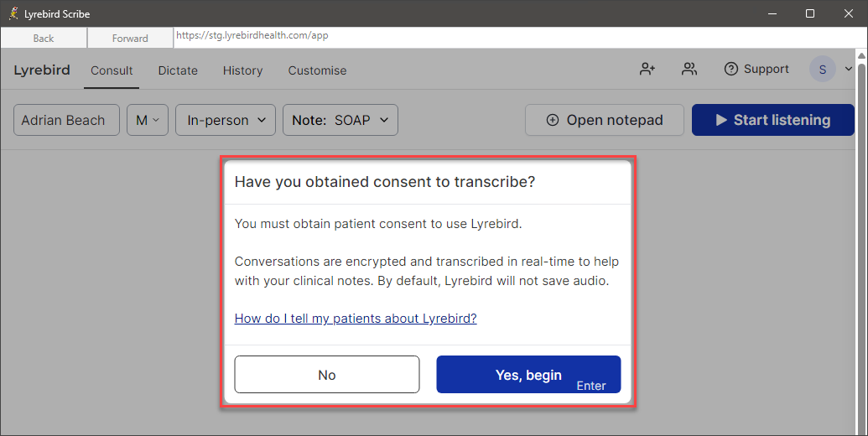Expand the In-person consult type dropdown
This screenshot has height=436, width=868.
click(226, 120)
